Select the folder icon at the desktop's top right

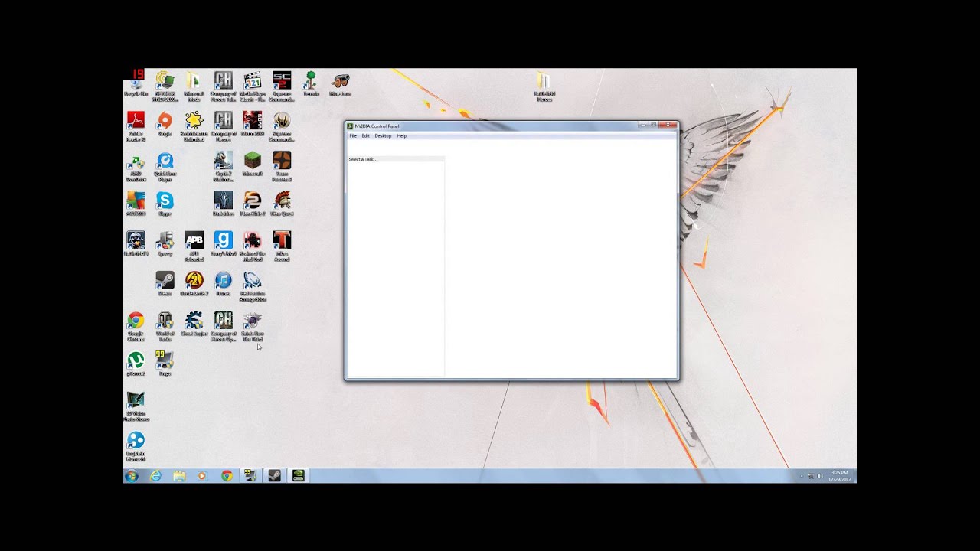544,86
